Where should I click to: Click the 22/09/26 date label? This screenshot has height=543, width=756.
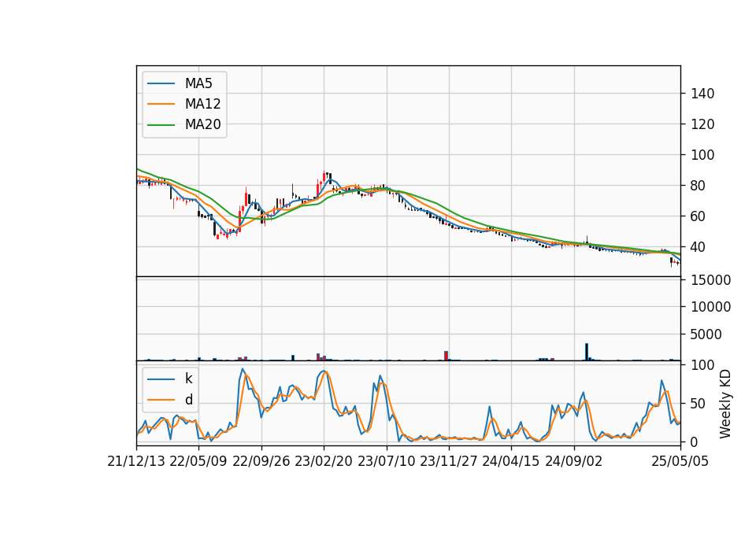(261, 461)
